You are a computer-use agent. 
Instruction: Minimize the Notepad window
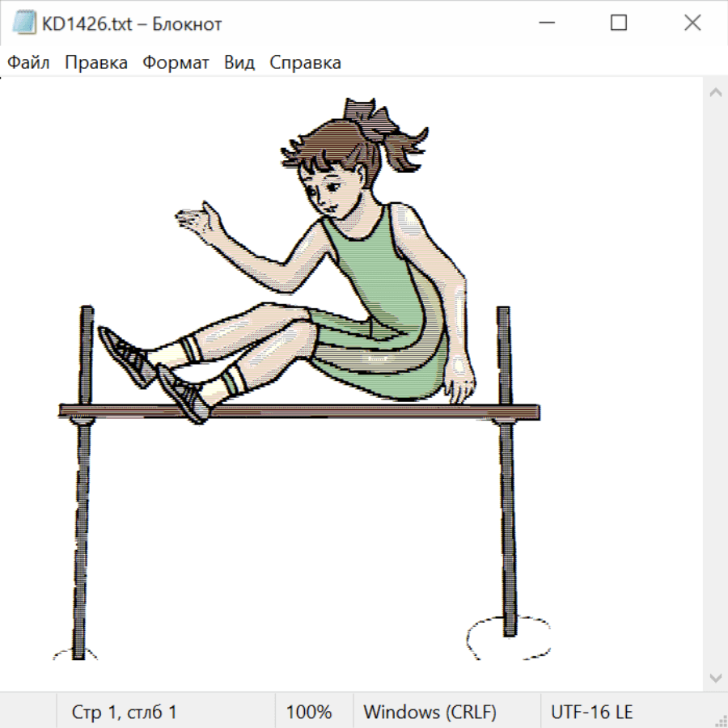(546, 24)
